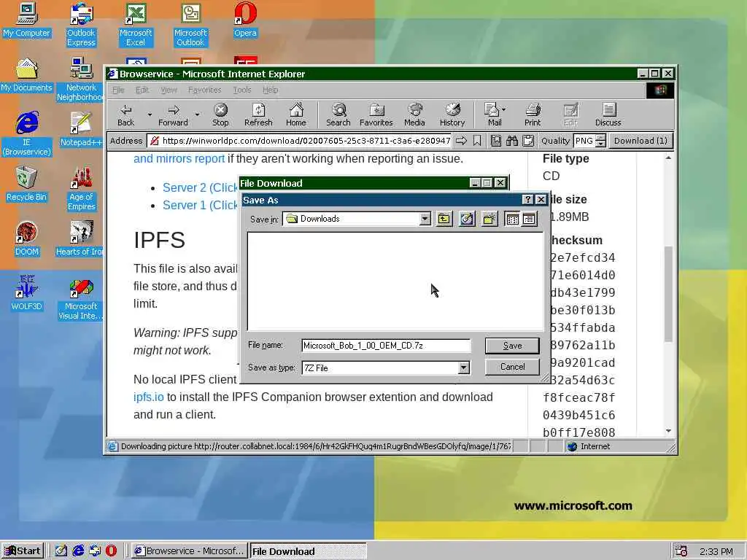Refresh the current page
This screenshot has height=560, width=747.
(x=258, y=114)
